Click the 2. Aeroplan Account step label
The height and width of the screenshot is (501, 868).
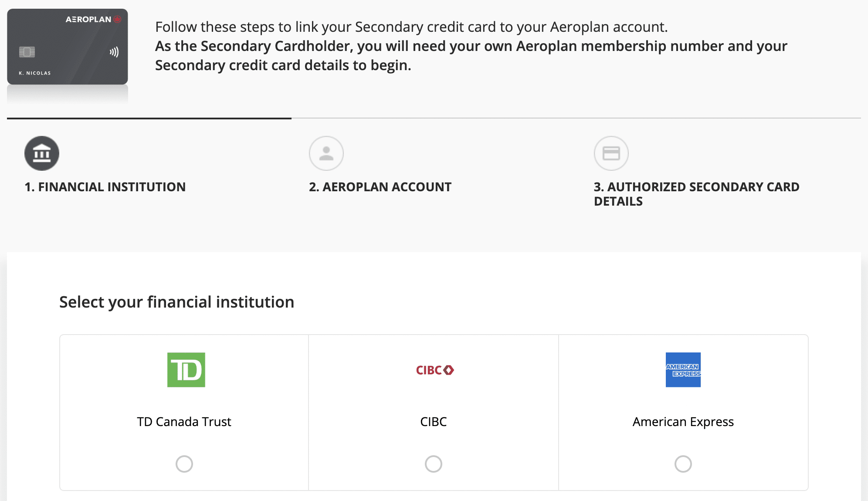(380, 187)
